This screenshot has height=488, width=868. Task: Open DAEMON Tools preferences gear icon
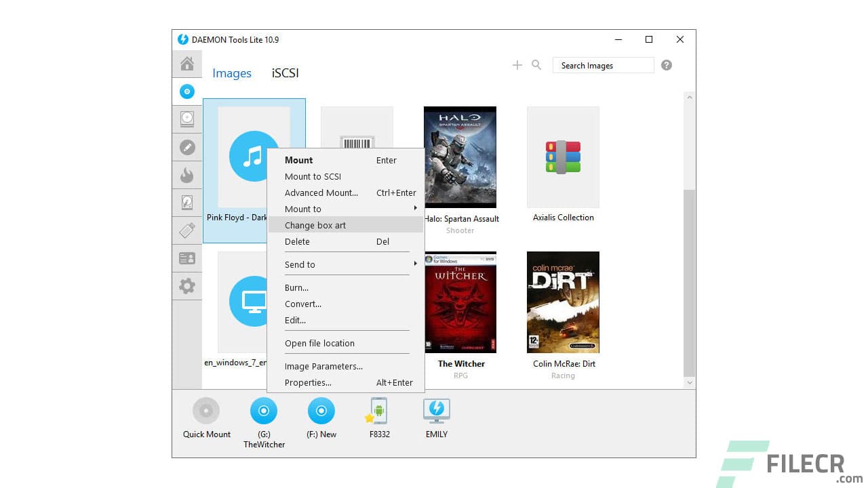187,285
